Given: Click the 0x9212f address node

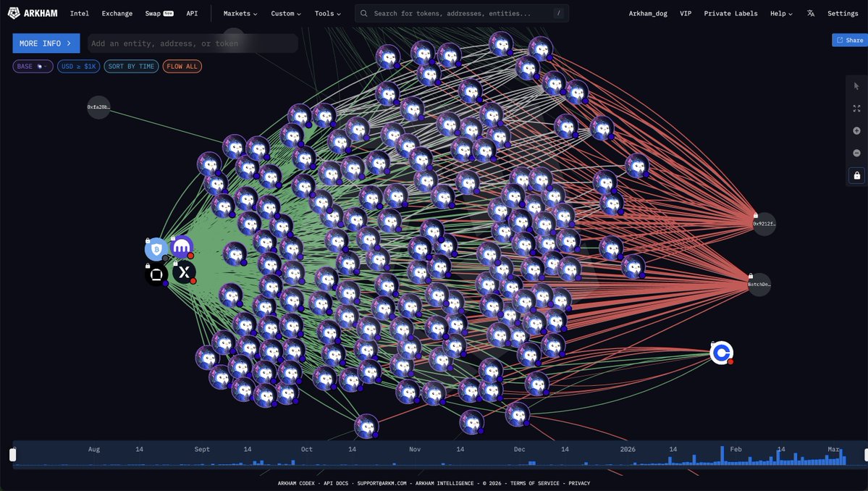Looking at the screenshot, I should 764,224.
